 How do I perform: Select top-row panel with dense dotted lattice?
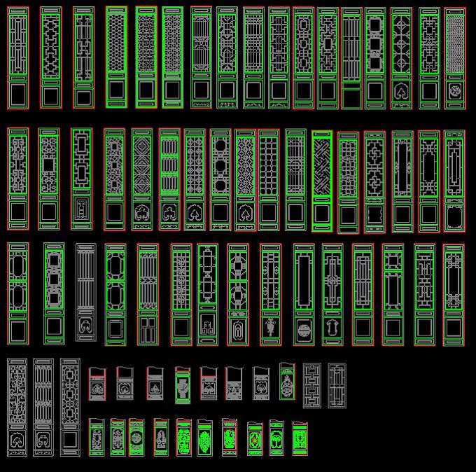coord(455,57)
